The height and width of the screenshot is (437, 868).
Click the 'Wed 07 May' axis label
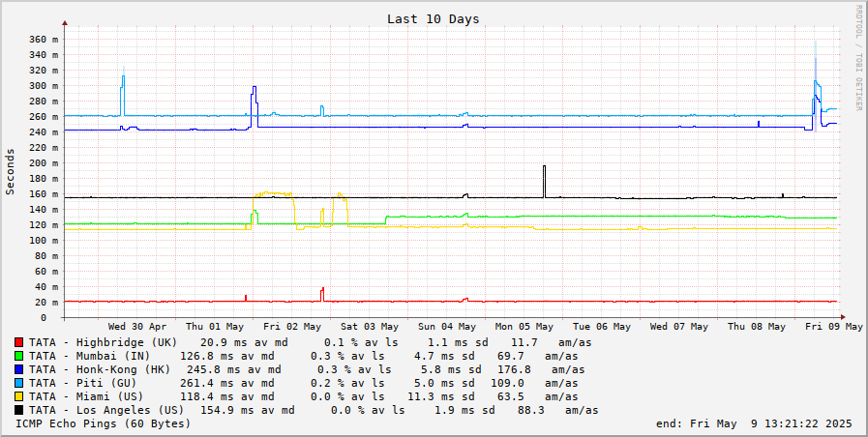click(679, 327)
